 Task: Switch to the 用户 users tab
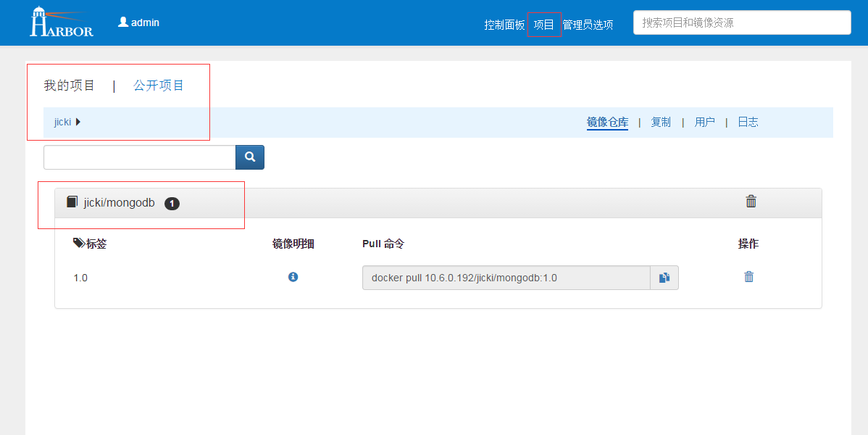pos(704,122)
